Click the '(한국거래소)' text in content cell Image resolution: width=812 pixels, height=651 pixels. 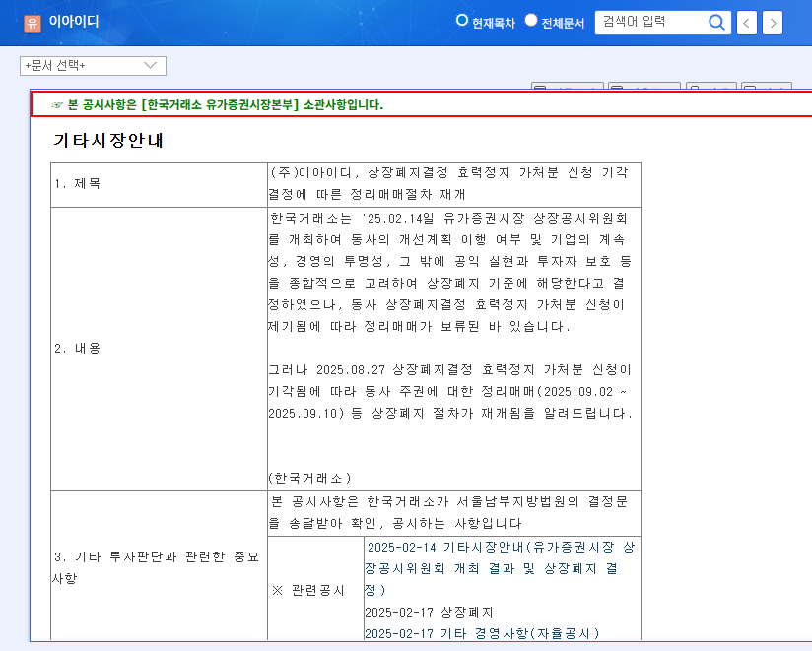[x=309, y=478]
